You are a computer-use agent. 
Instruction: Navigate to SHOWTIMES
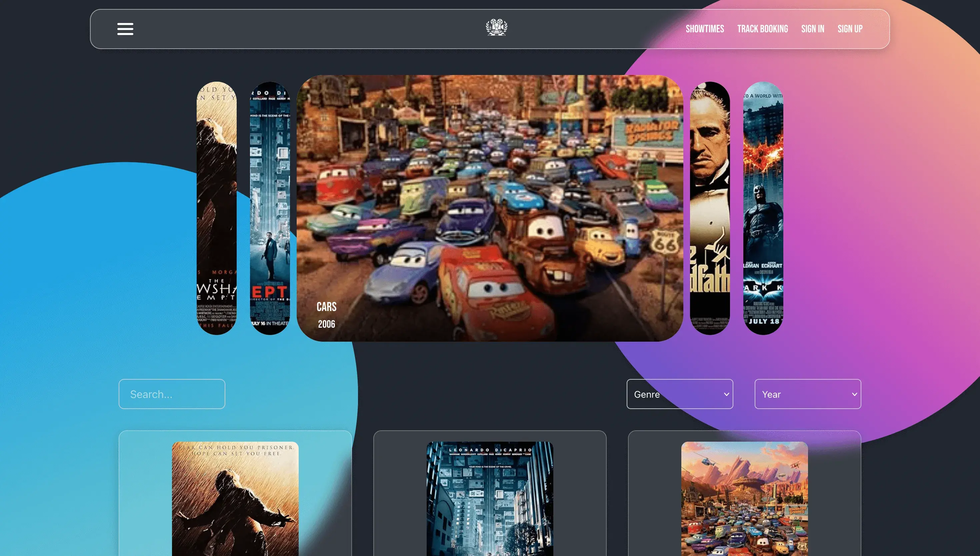pos(705,29)
